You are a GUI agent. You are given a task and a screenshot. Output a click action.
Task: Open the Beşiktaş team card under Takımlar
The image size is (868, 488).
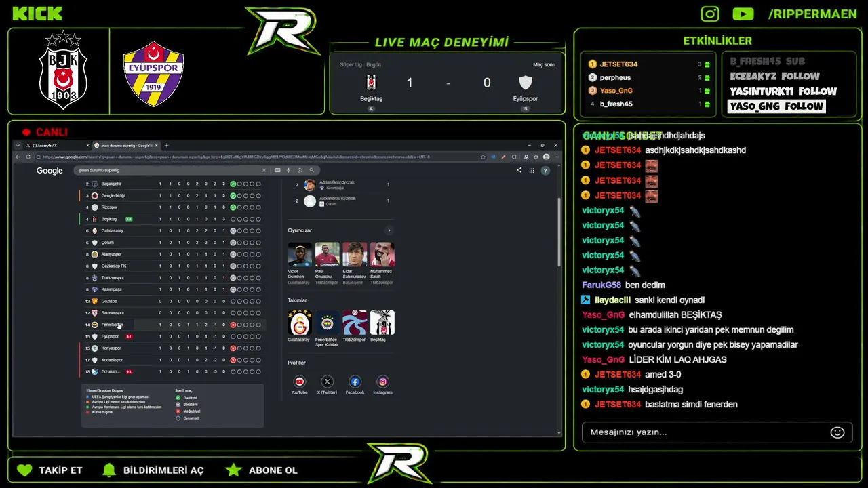pos(382,327)
